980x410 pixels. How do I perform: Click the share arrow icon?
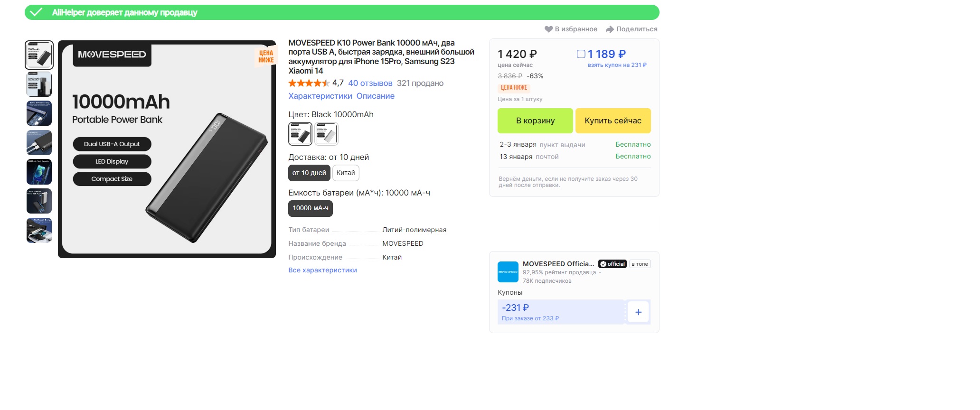[610, 29]
